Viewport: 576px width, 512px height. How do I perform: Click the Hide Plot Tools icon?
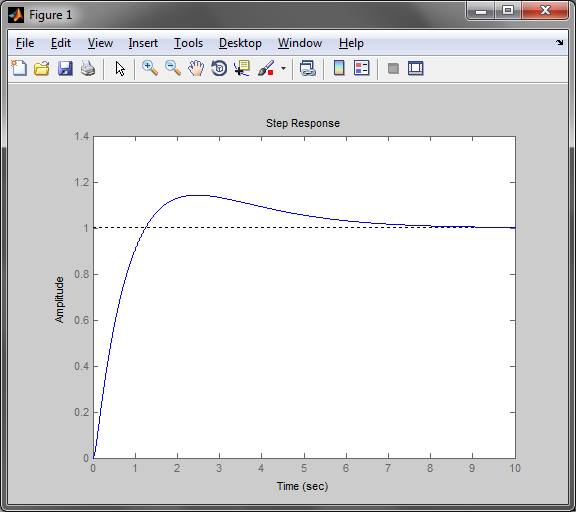pyautogui.click(x=393, y=68)
